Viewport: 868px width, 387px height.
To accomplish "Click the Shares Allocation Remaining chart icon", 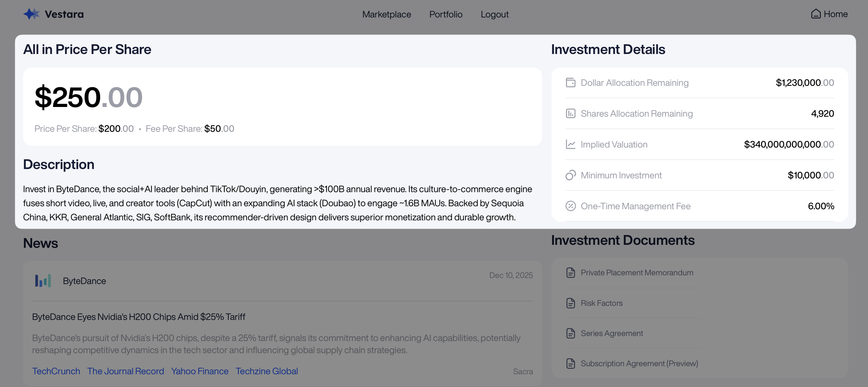I will [570, 114].
